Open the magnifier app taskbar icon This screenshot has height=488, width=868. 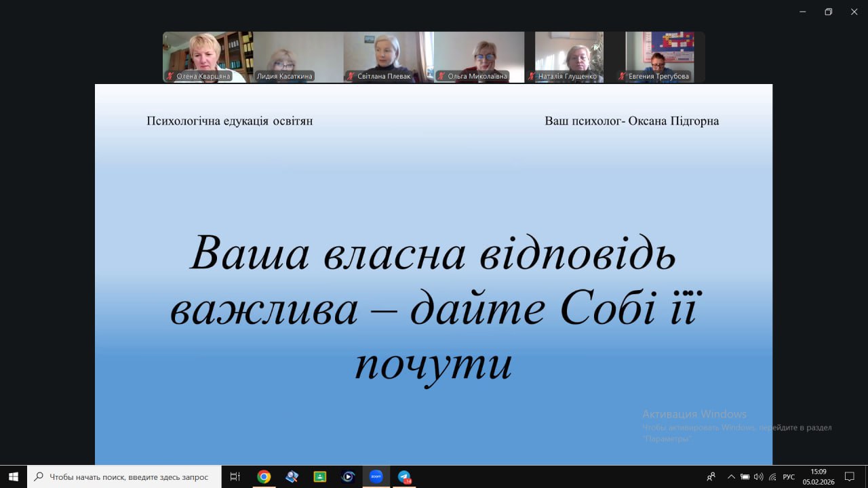[x=292, y=476]
